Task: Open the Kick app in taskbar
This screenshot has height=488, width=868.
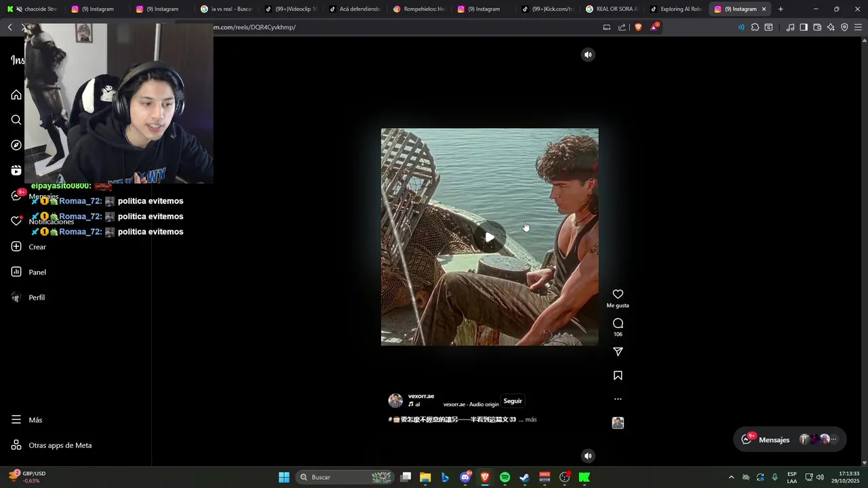Action: click(x=585, y=477)
